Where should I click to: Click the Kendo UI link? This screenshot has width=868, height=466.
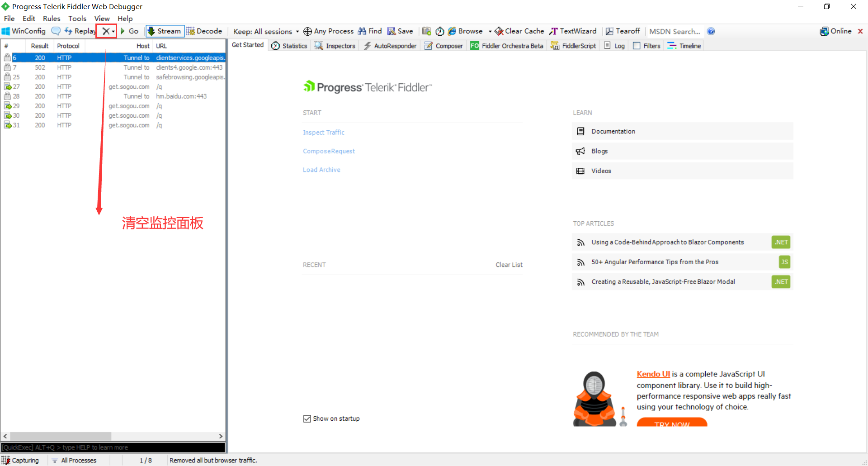(653, 374)
